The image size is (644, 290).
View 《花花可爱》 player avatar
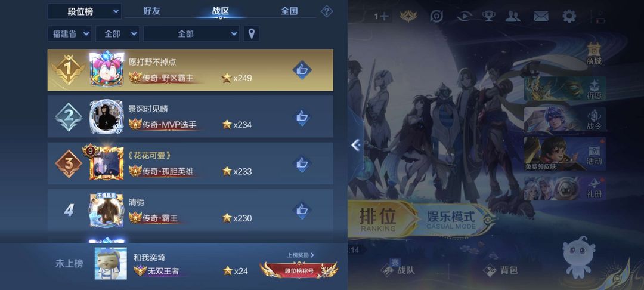pos(106,163)
